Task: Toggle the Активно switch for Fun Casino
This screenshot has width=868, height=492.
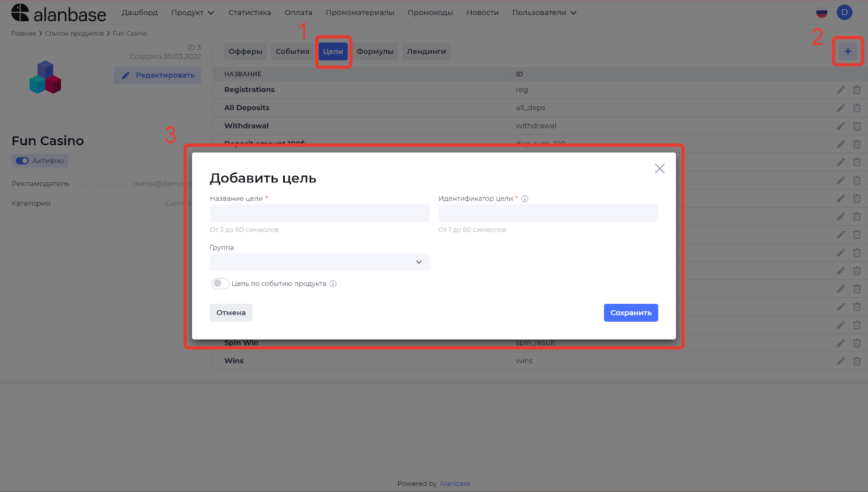Action: (x=22, y=161)
